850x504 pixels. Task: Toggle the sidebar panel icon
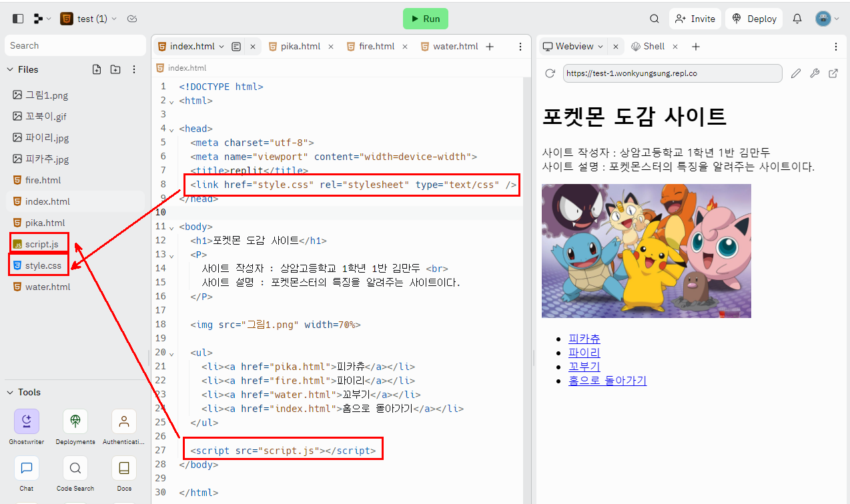click(x=18, y=19)
